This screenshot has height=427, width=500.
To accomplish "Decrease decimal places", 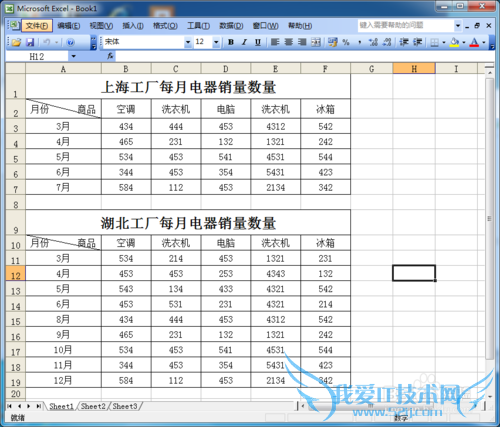I will (x=387, y=42).
